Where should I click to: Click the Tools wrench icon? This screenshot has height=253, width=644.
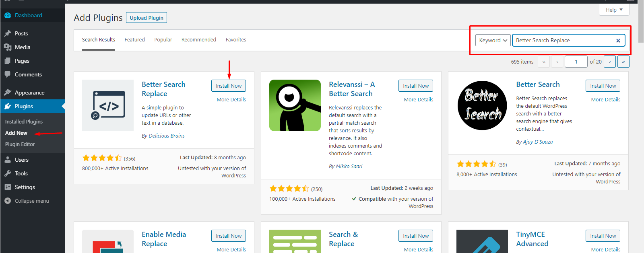(x=8, y=173)
